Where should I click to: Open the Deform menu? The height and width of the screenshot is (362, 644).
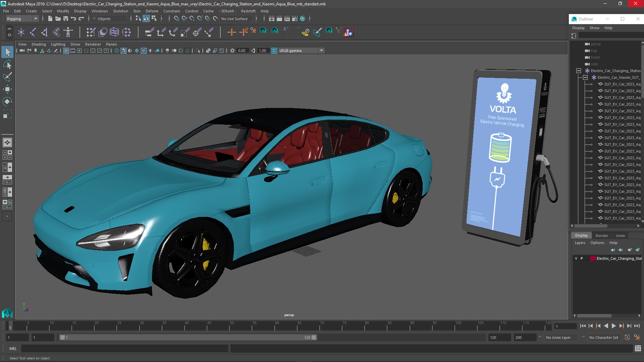pyautogui.click(x=152, y=11)
